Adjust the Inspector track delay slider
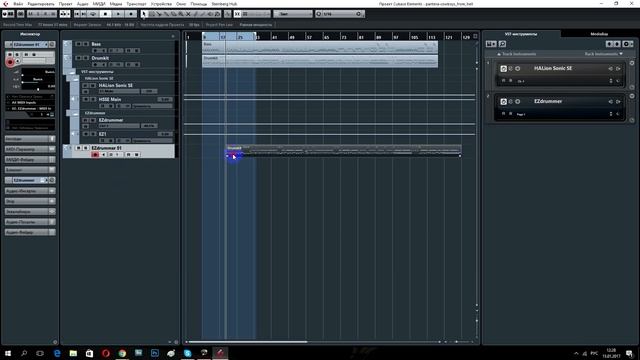 [x=38, y=89]
